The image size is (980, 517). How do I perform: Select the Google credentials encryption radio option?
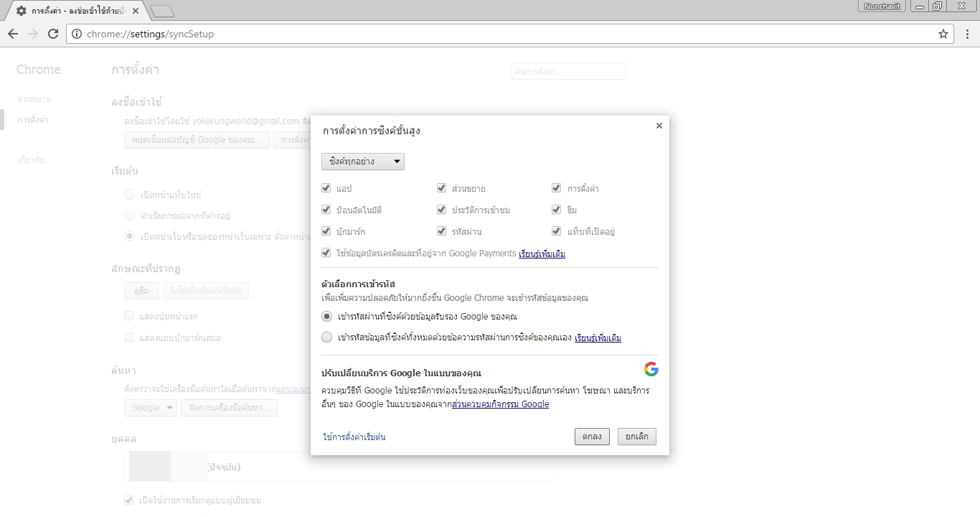click(327, 317)
